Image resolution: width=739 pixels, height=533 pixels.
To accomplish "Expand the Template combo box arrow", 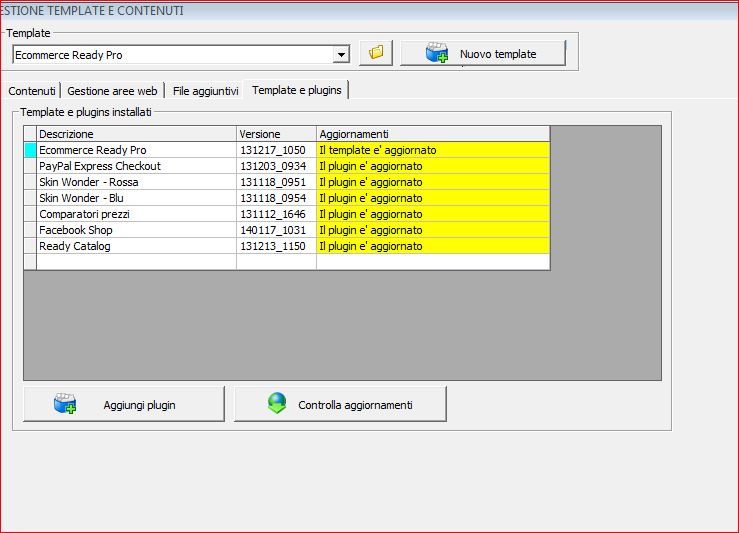I will tap(341, 55).
